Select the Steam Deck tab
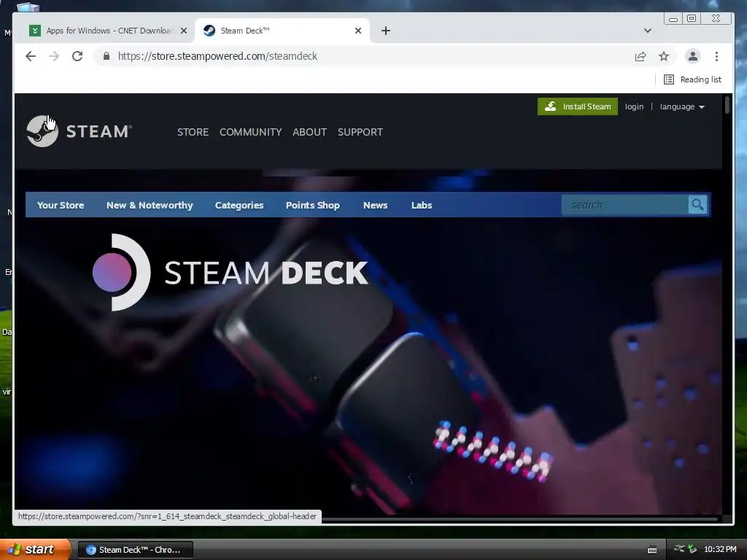This screenshot has height=560, width=747. tap(282, 31)
